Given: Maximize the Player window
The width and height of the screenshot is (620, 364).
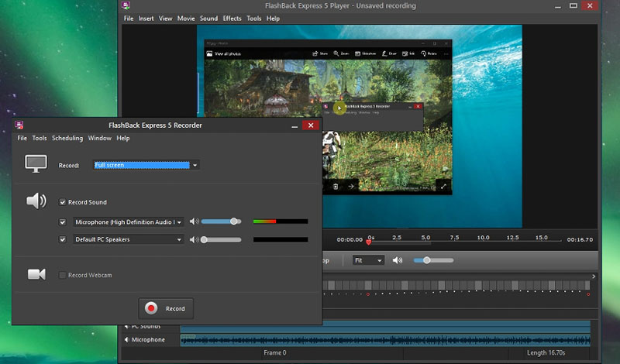Looking at the screenshot, I should tap(573, 5).
